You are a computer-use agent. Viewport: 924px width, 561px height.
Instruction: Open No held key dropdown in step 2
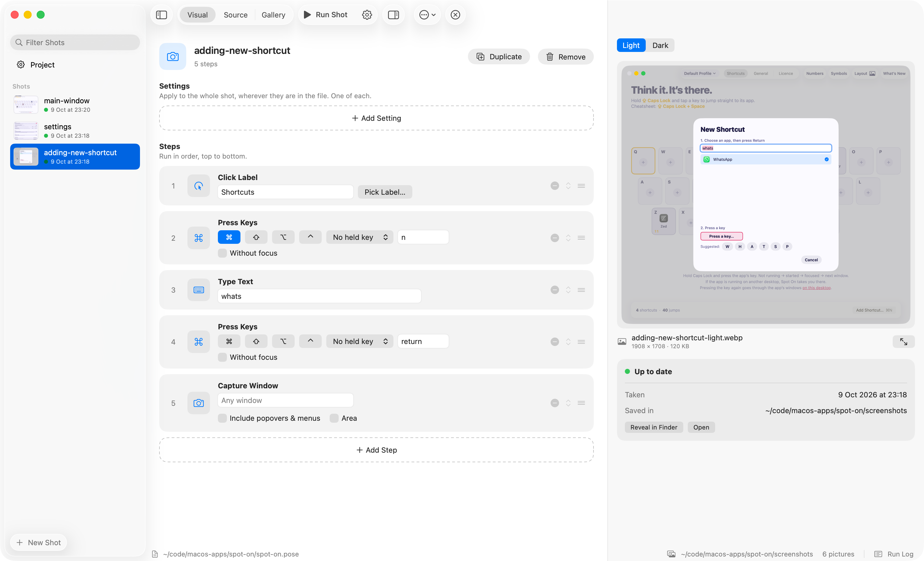pos(360,237)
